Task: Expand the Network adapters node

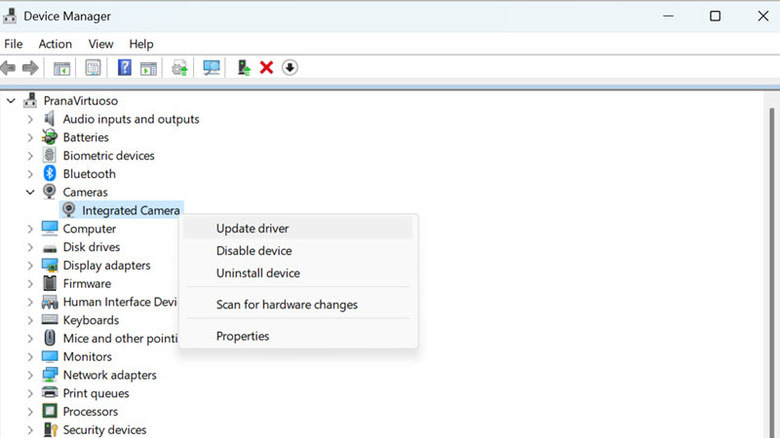Action: point(30,375)
